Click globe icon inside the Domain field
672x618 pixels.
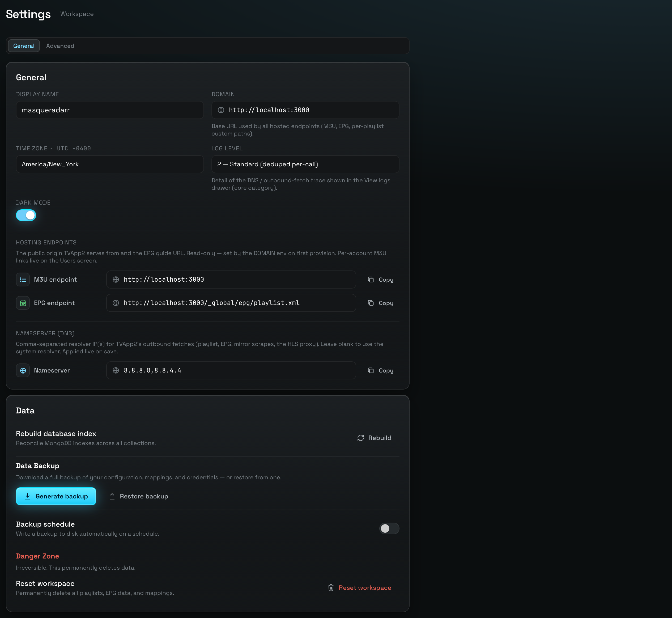pyautogui.click(x=221, y=110)
